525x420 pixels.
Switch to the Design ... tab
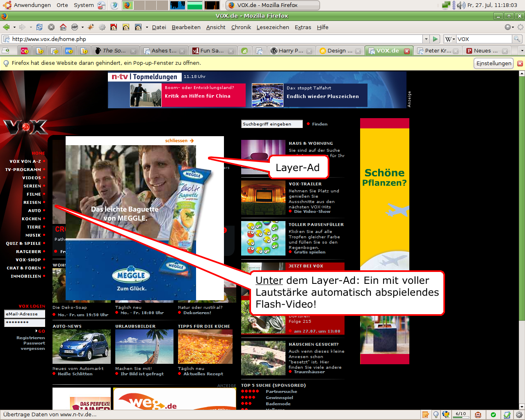point(340,51)
